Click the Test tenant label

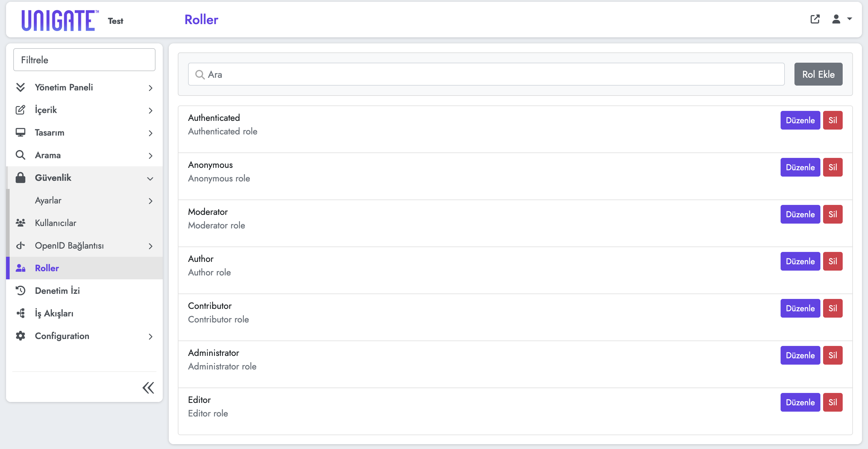pos(115,21)
